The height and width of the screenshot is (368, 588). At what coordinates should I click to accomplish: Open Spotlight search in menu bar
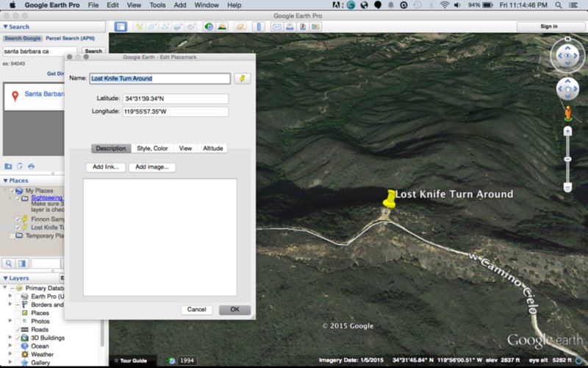click(x=559, y=5)
